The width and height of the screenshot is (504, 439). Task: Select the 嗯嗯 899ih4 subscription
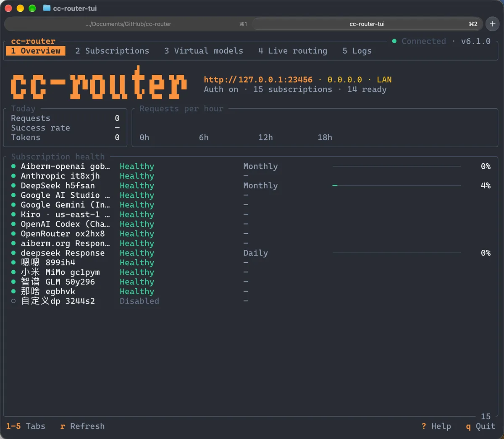coord(251,263)
